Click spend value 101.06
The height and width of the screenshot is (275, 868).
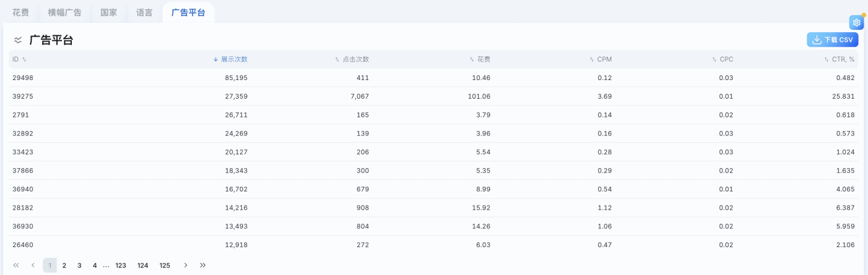coord(479,96)
